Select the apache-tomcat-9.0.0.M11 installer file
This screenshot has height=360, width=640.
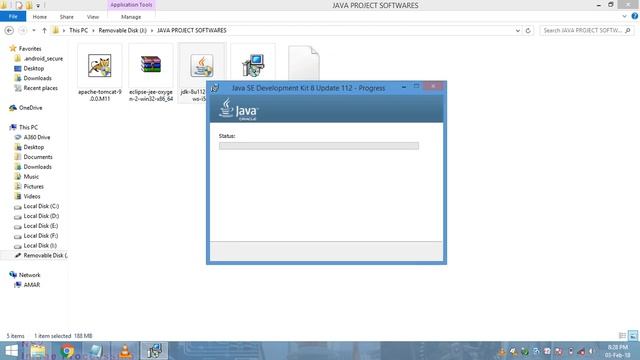(x=100, y=73)
